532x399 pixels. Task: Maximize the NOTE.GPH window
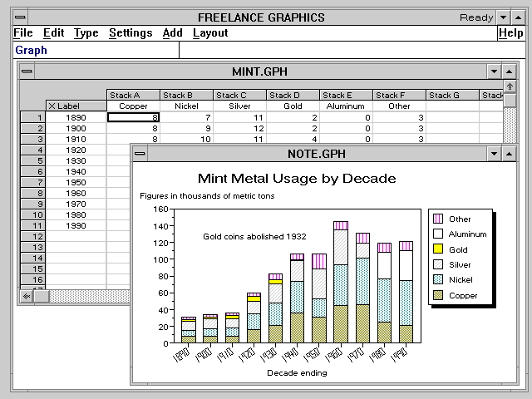(509, 154)
